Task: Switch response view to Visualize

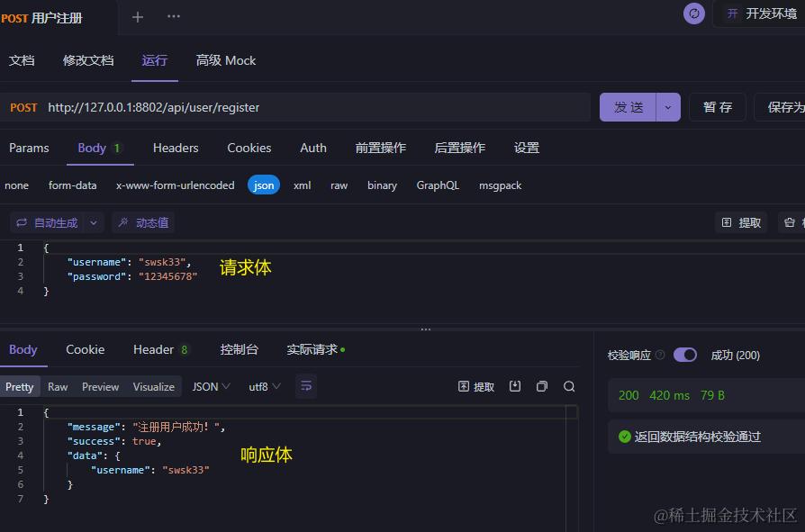Action: (x=153, y=387)
